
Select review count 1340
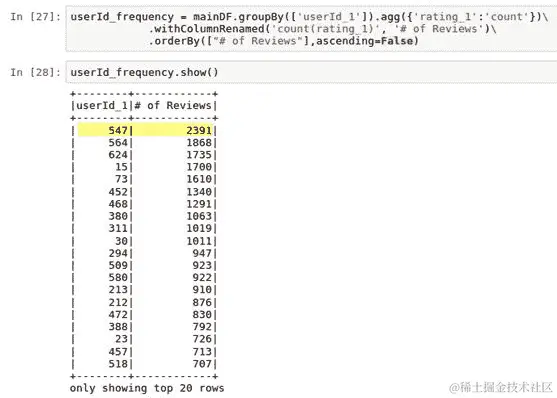point(199,192)
